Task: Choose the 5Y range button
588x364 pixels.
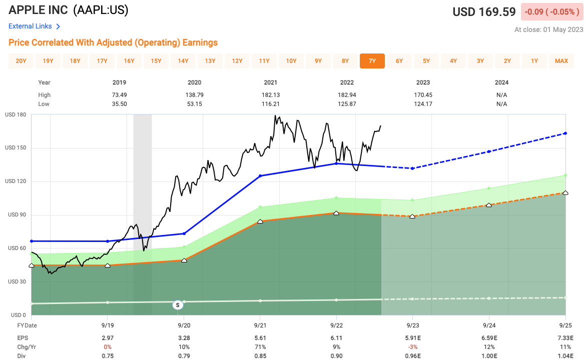Action: pos(426,60)
